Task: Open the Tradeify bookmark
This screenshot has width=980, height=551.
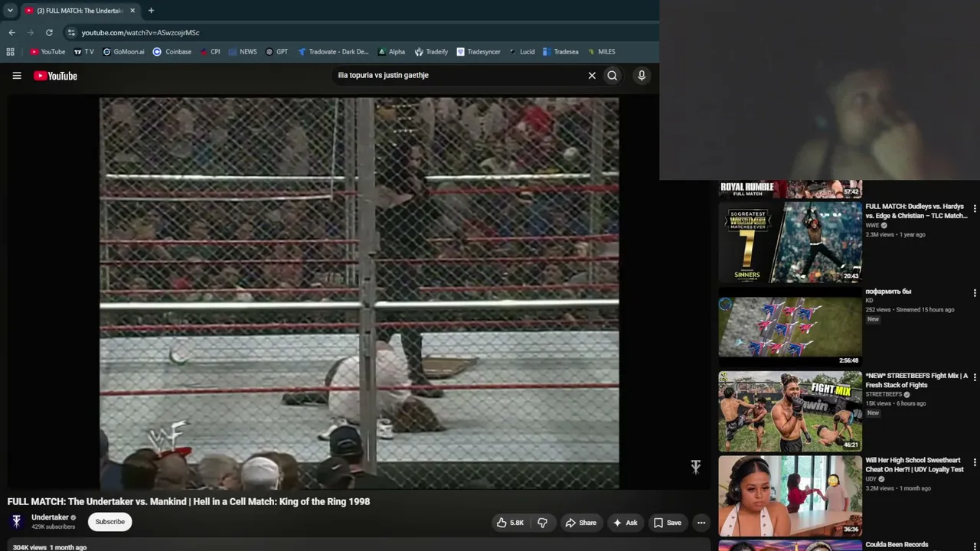Action: pos(431,52)
